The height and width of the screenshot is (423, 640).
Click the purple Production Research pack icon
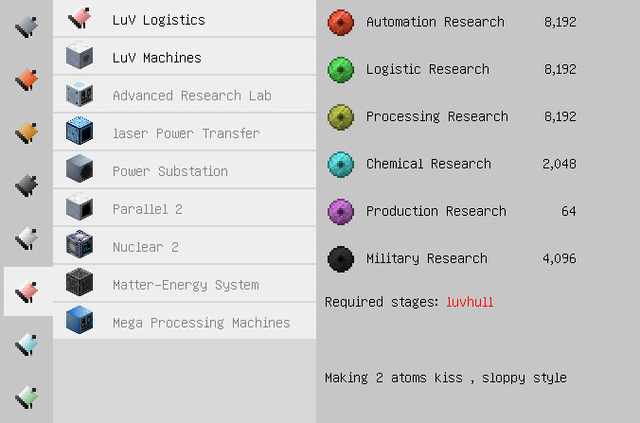[341, 211]
